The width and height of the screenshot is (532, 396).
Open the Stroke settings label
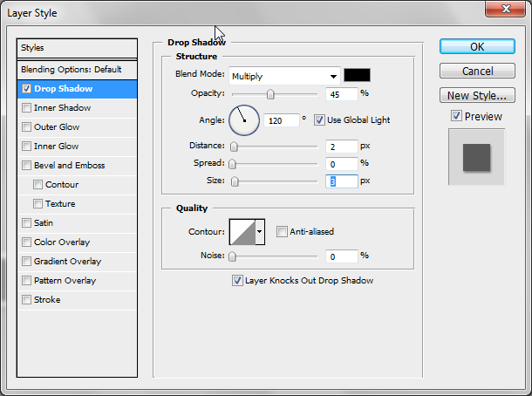(47, 300)
